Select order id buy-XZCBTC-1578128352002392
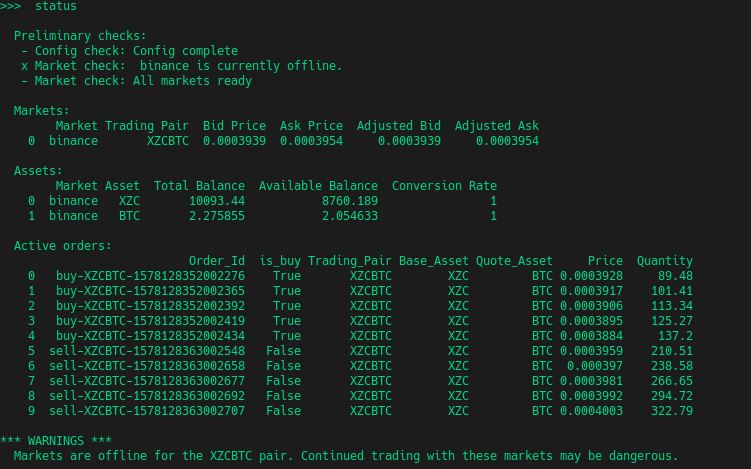 (150, 306)
